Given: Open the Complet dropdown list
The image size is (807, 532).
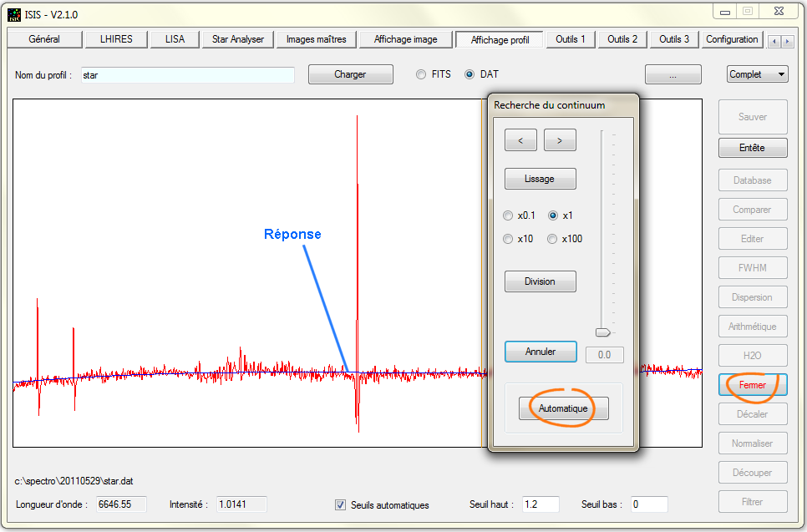Looking at the screenshot, I should [757, 74].
